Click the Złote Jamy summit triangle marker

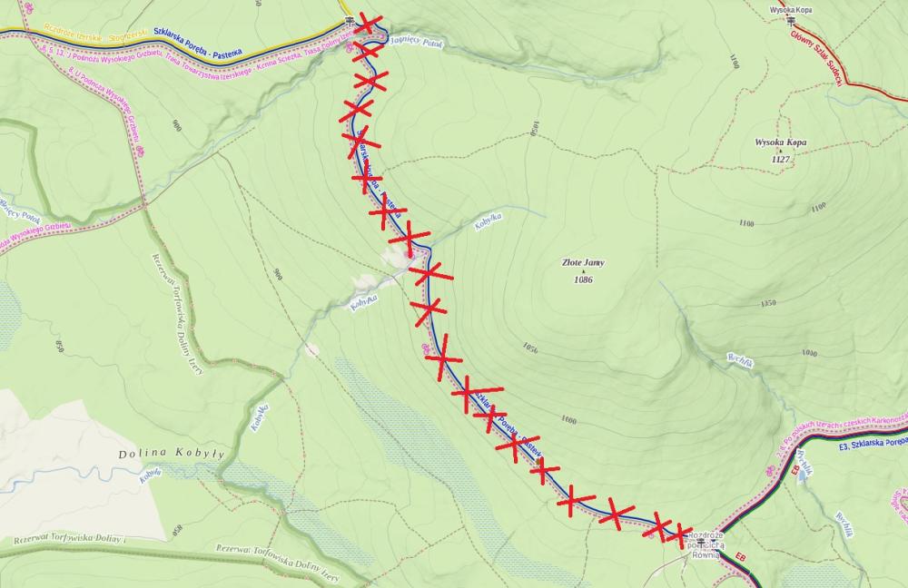583,271
